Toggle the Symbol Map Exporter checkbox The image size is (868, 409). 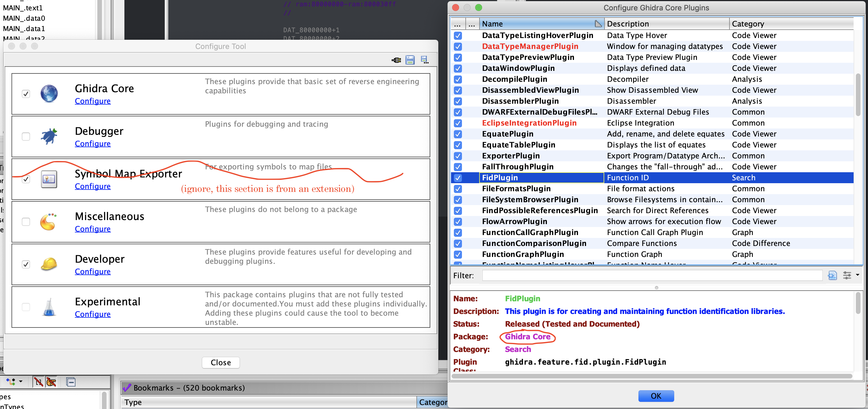26,179
